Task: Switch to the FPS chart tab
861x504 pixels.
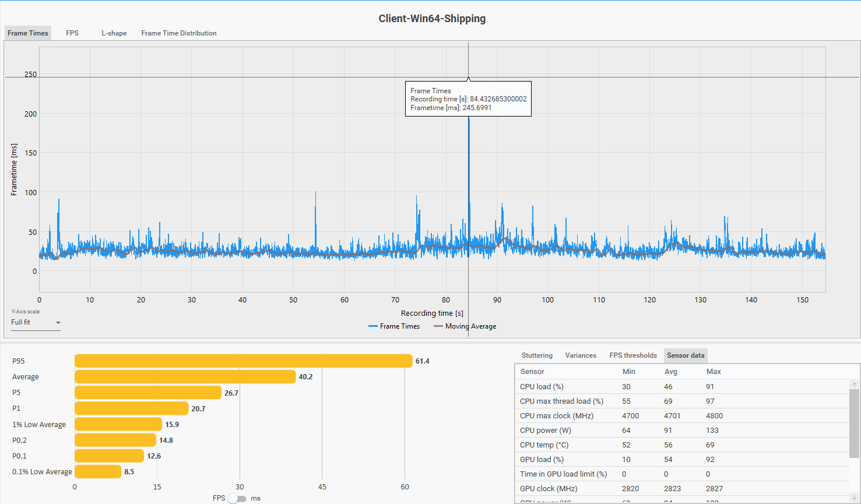Action: [x=72, y=33]
